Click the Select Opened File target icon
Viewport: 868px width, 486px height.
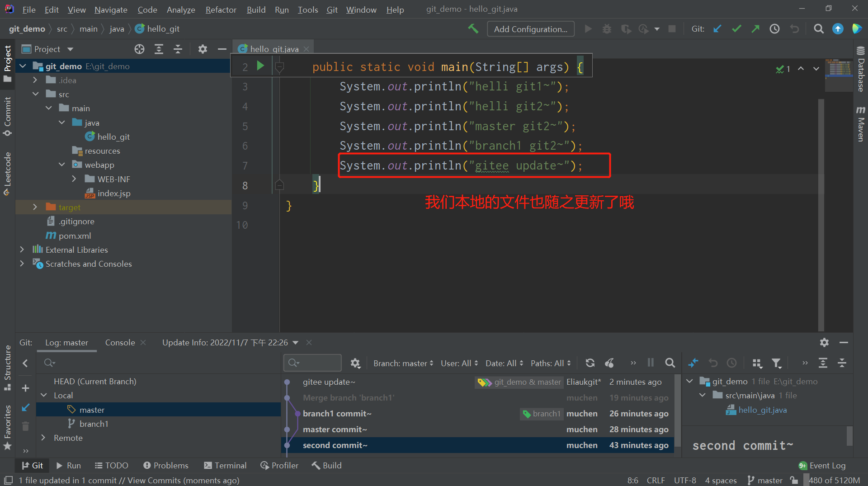(x=139, y=49)
